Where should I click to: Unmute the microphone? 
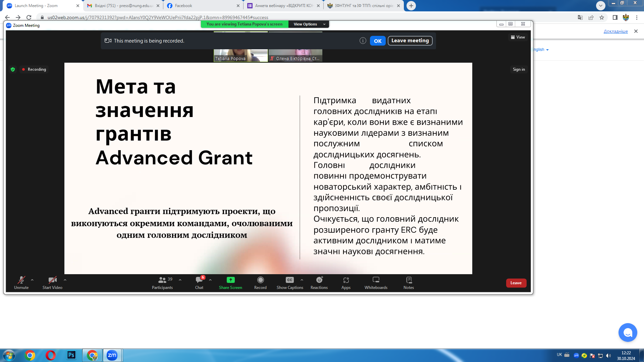coord(21,283)
